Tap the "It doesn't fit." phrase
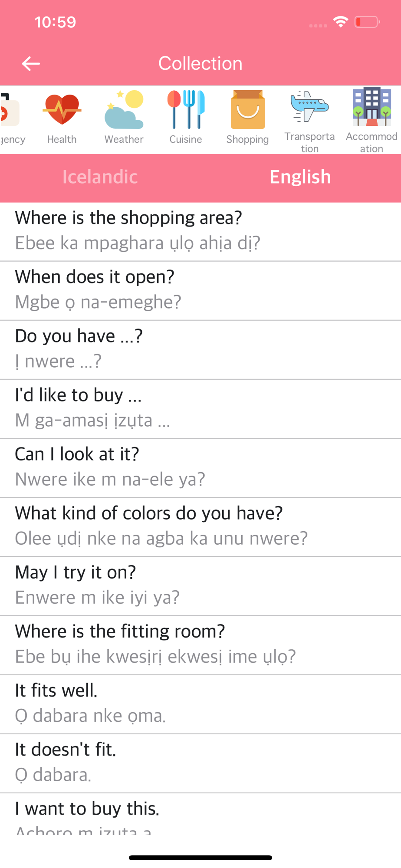401x868 pixels. [x=200, y=762]
